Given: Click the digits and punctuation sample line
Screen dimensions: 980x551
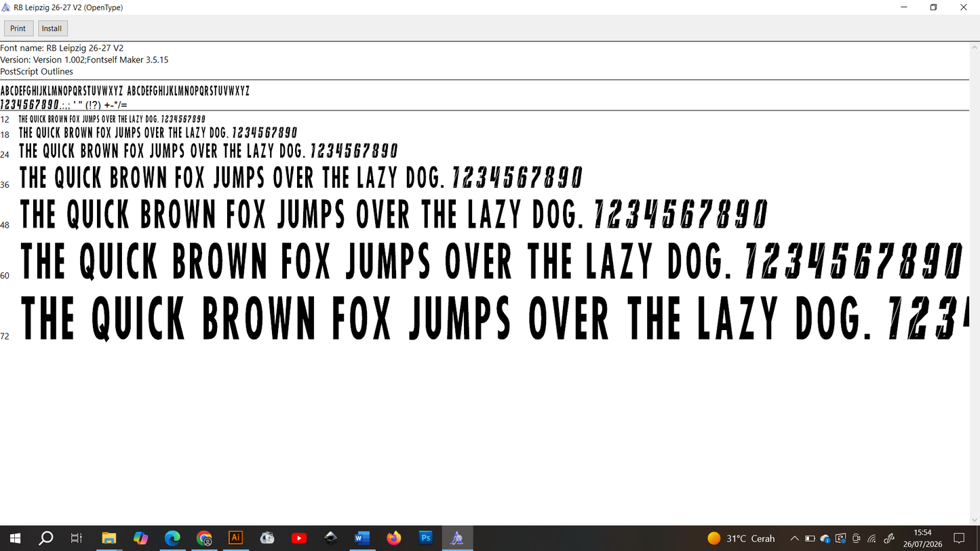Looking at the screenshot, I should (x=64, y=104).
